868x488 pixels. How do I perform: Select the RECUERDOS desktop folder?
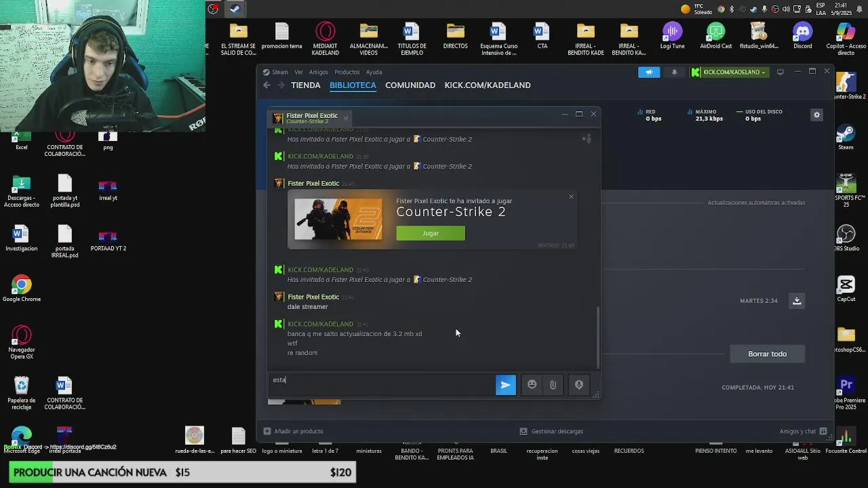coord(629,451)
